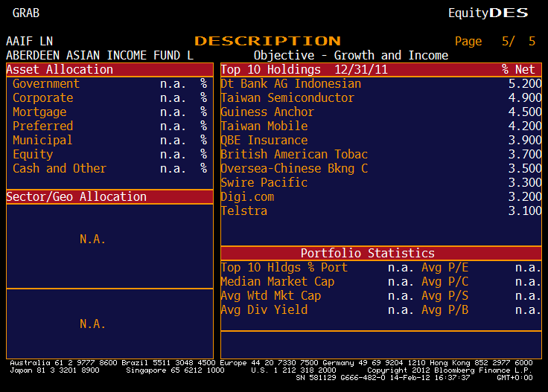Open the Dt Bank AG Indonesian holding
The image size is (548, 392).
[290, 84]
